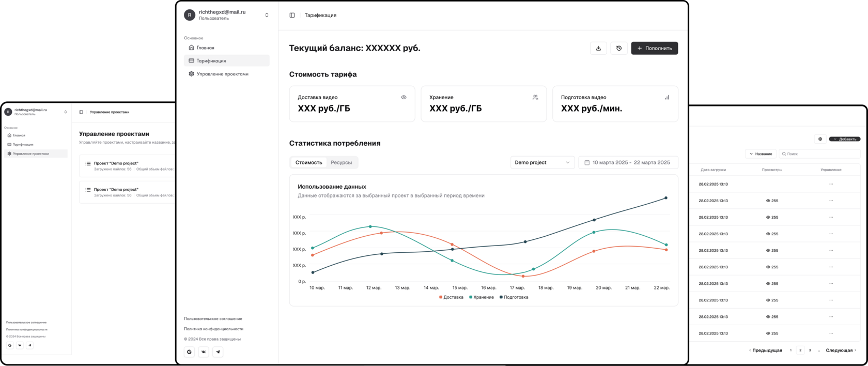Click the bar chart icon on Подготовка видео card

pyautogui.click(x=667, y=97)
